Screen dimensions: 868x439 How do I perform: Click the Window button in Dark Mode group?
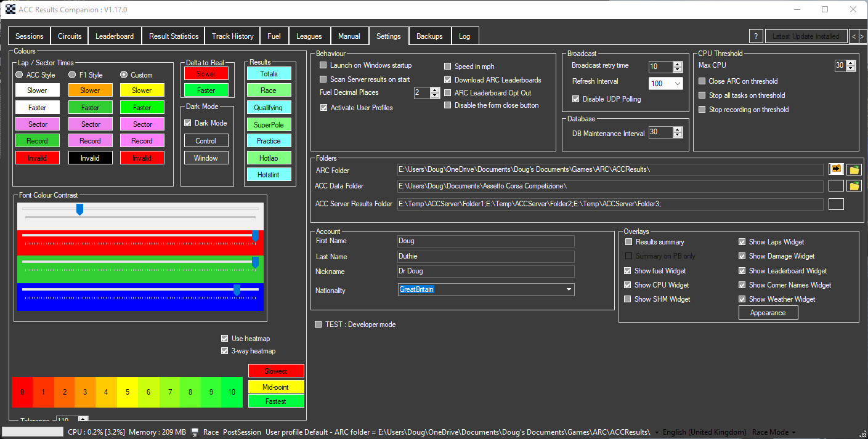click(206, 158)
